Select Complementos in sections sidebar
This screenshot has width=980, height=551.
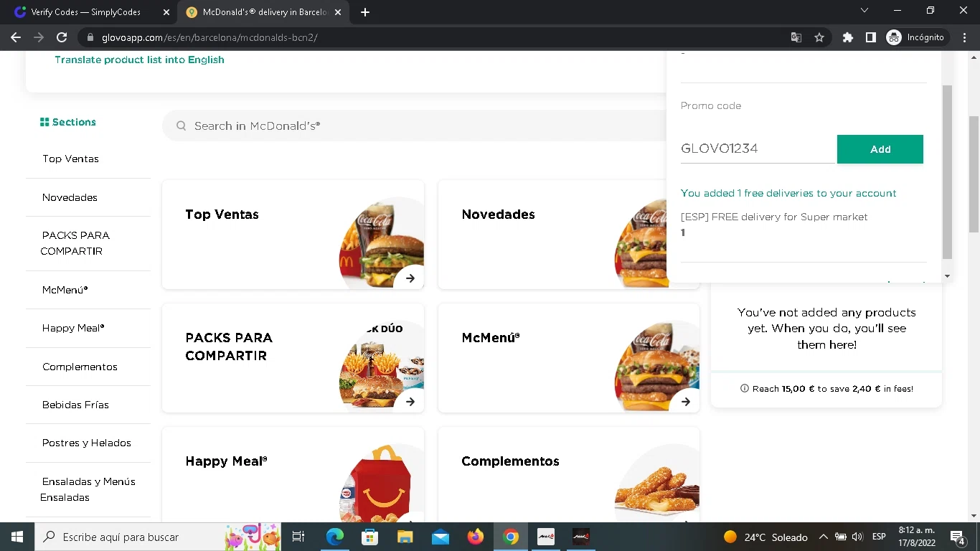coord(80,367)
